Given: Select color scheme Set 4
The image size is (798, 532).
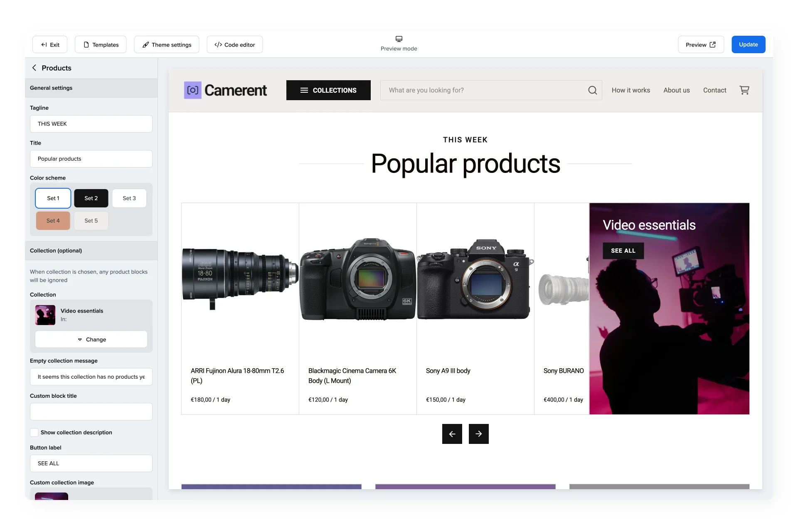Looking at the screenshot, I should pos(53,220).
